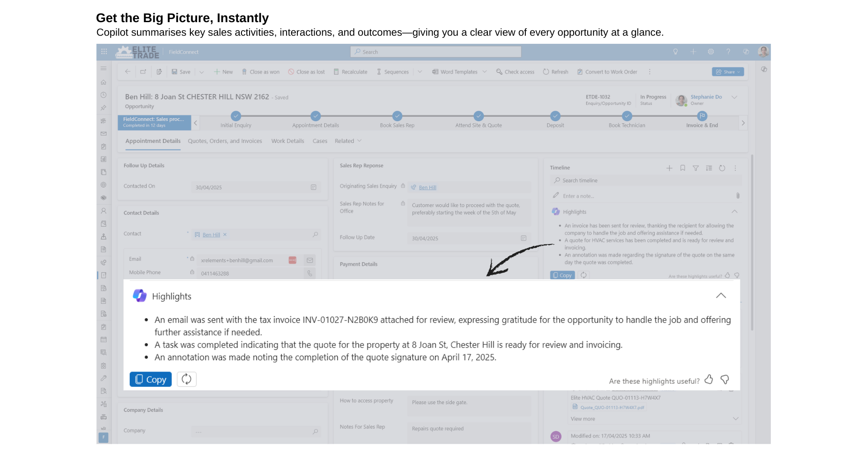Open the Work Details tab
Screen dimensions: 868x452
coord(288,141)
